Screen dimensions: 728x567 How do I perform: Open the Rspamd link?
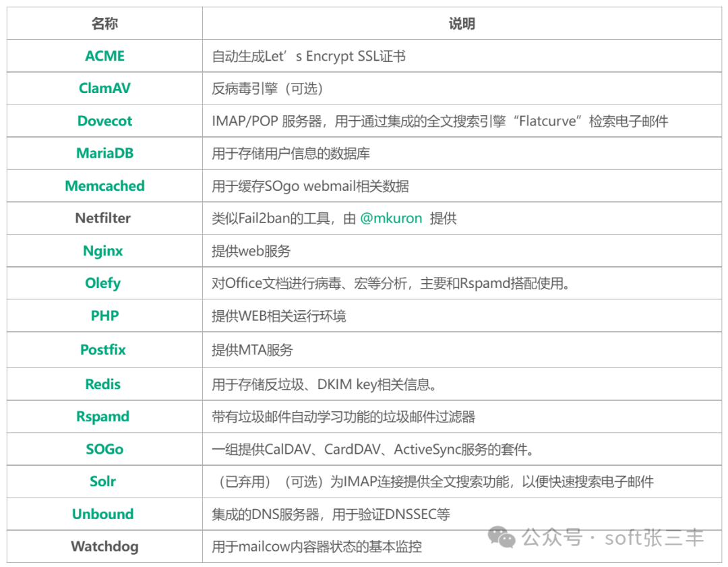(x=102, y=417)
